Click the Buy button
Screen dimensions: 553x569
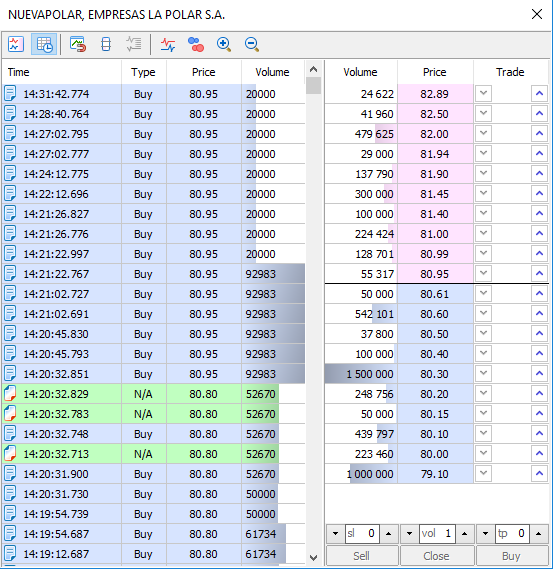coord(511,556)
